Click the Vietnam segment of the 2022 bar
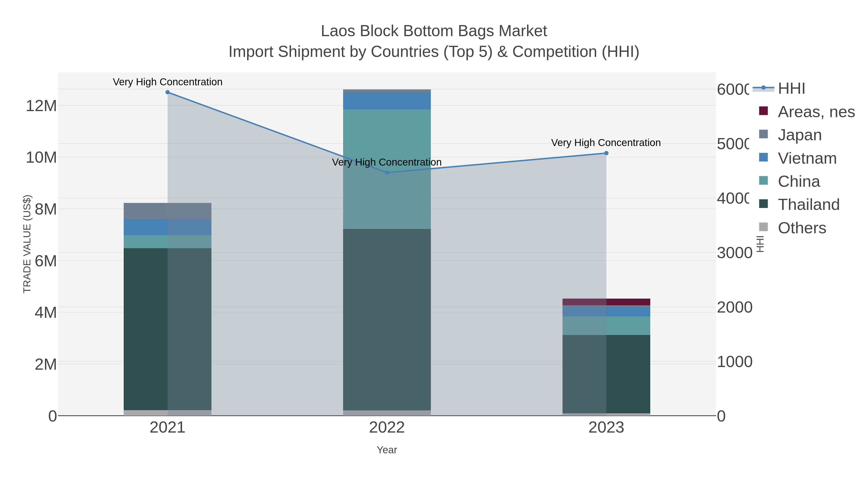868x488 pixels. click(x=387, y=101)
